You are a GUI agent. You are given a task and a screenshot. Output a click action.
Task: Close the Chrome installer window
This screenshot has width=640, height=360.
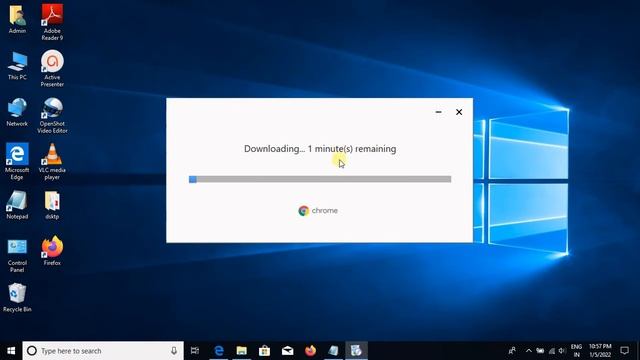click(459, 112)
